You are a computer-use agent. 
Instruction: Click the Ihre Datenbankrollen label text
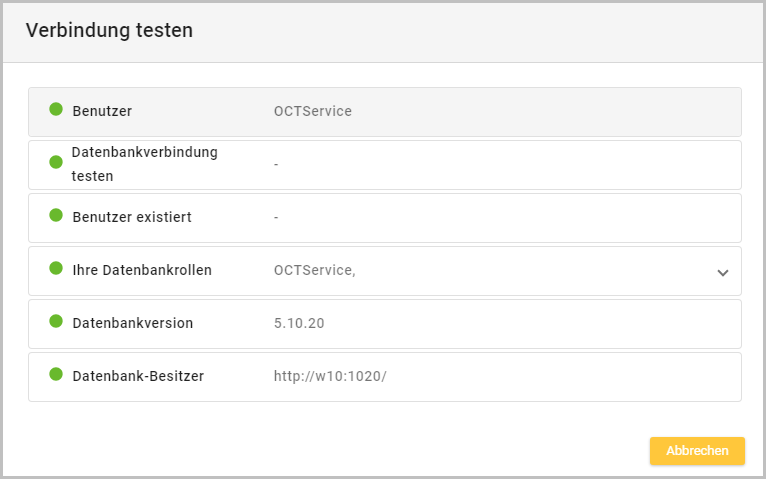click(142, 270)
